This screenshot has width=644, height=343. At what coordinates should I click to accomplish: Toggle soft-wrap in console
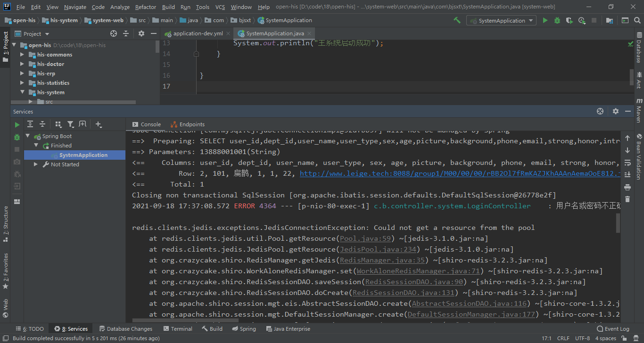coord(627,163)
